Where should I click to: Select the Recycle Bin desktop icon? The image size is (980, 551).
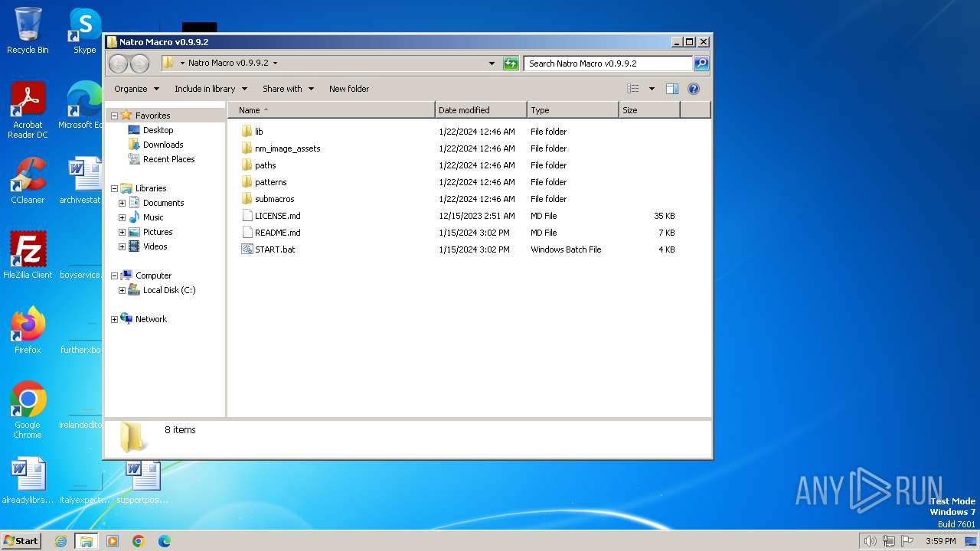(28, 31)
